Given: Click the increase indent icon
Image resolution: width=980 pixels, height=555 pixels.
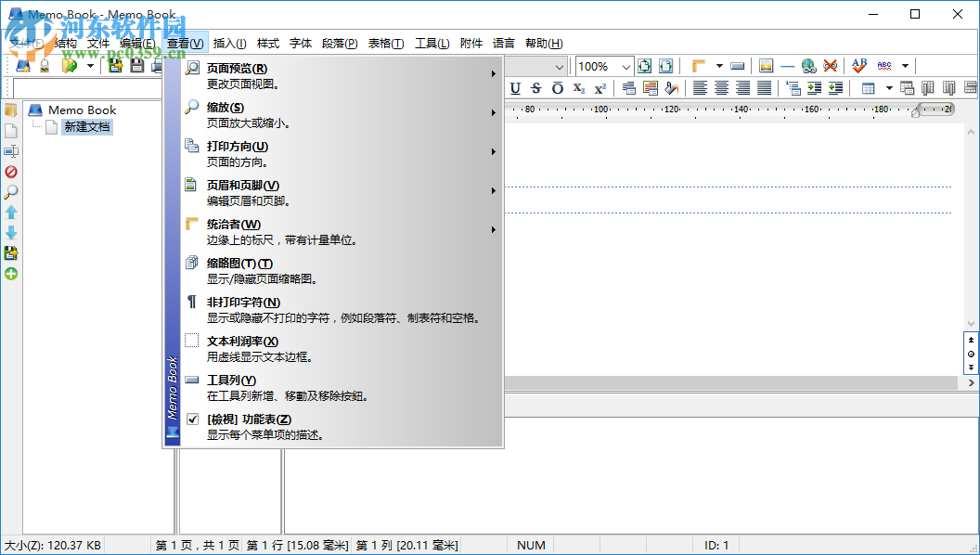Looking at the screenshot, I should point(814,88).
